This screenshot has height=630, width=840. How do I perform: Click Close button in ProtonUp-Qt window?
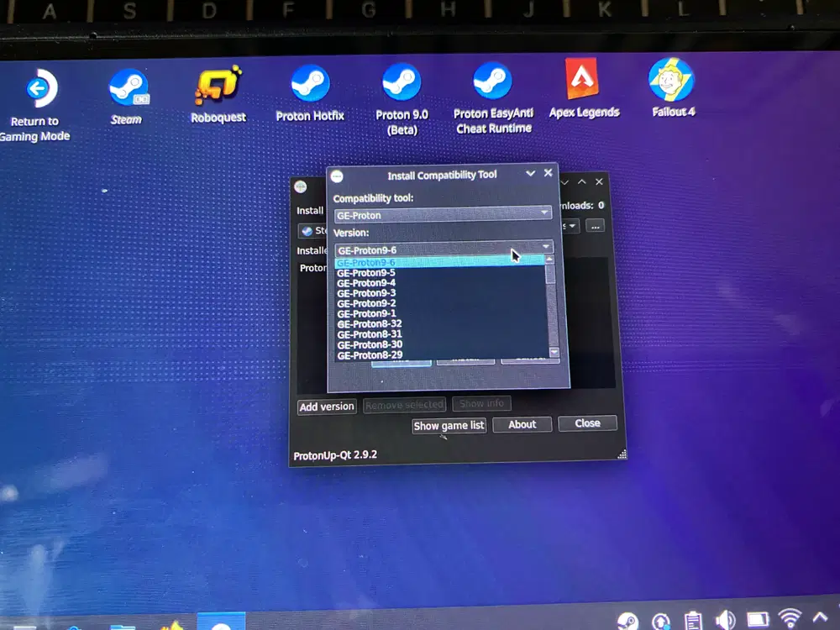coord(587,423)
